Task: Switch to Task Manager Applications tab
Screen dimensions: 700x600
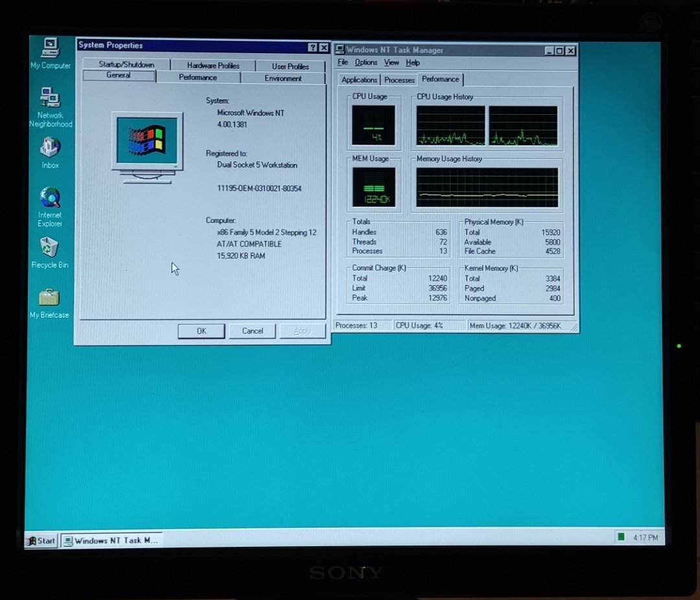Action: click(359, 80)
